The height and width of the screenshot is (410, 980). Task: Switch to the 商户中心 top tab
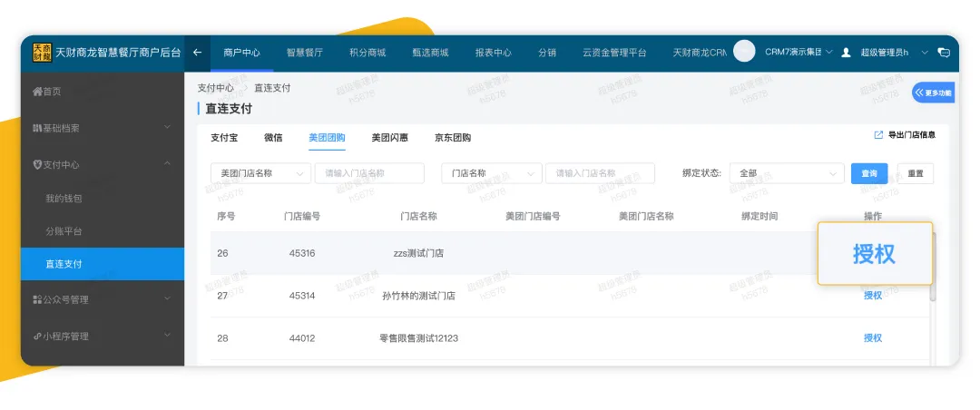tap(242, 53)
